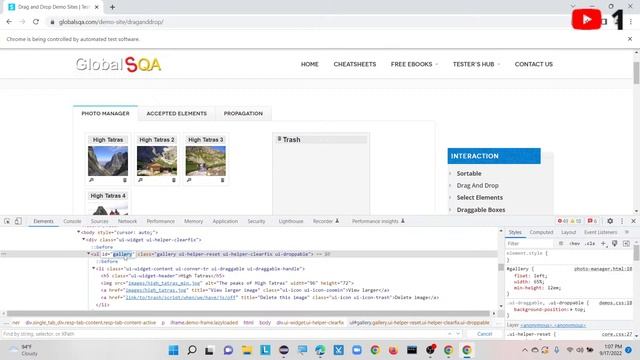This screenshot has height=360, width=640.
Task: Open the DevTools Performance tab
Action: (160, 221)
